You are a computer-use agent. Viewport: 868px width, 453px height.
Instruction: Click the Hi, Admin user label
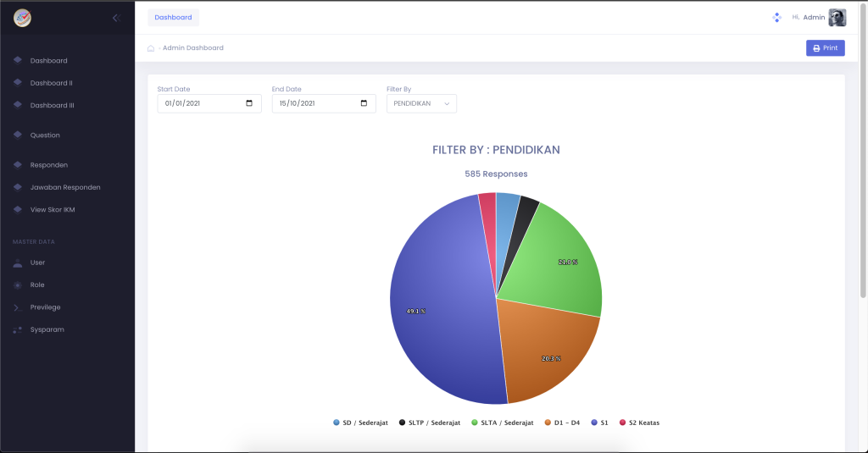808,17
